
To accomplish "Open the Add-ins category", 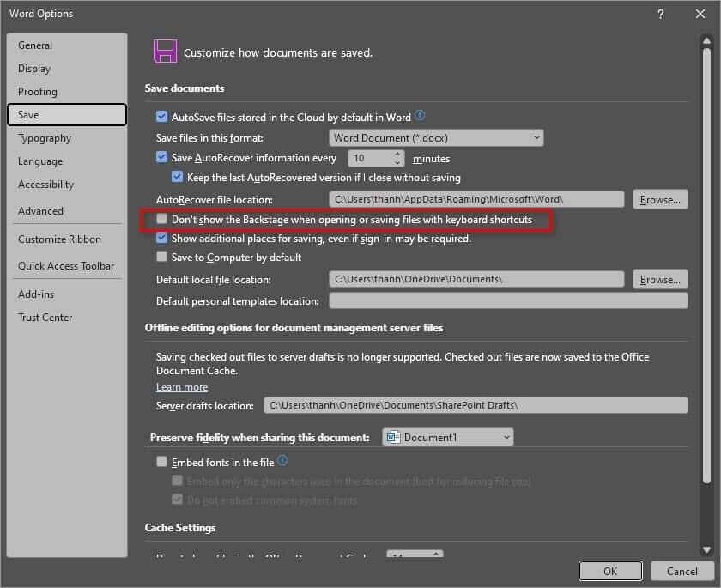I will point(67,294).
